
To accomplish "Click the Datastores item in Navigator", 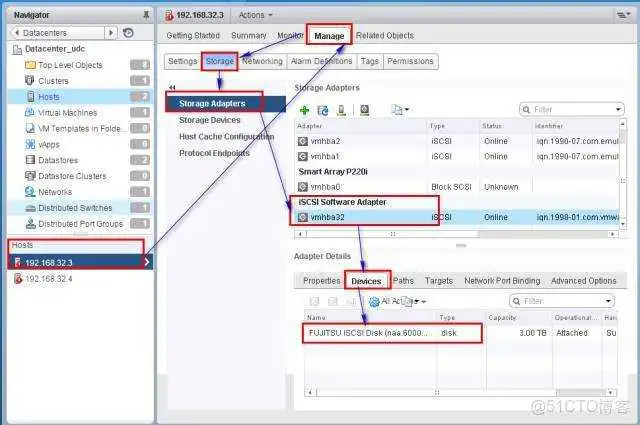I will click(58, 160).
